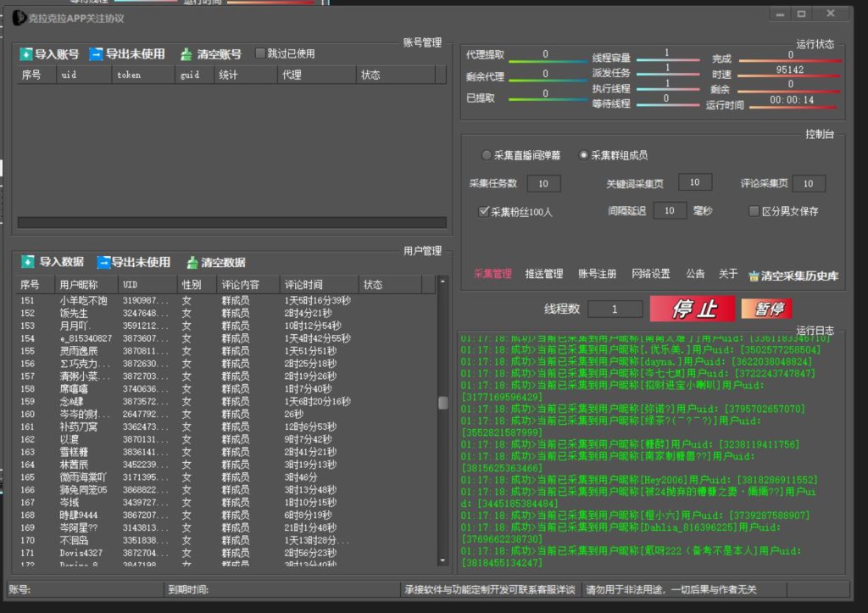
Task: Choose the 采集群组成员 radio option
Action: click(583, 155)
